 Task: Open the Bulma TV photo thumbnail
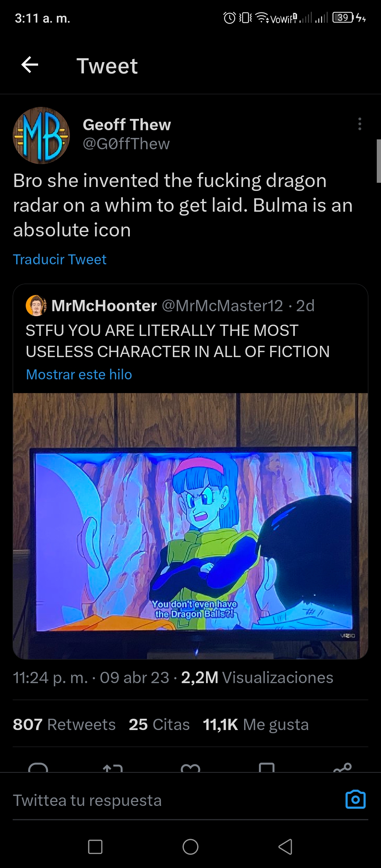190,526
